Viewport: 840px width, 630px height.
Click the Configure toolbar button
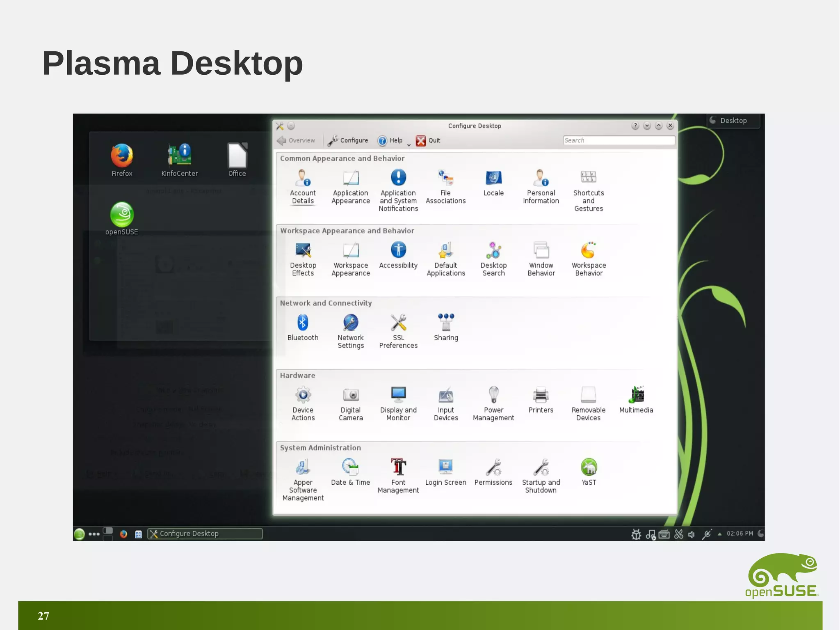348,140
